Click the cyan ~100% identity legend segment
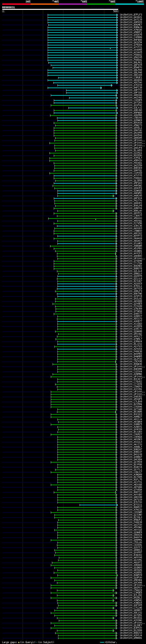Screen dimensions: 146x644 tap(130, 4)
